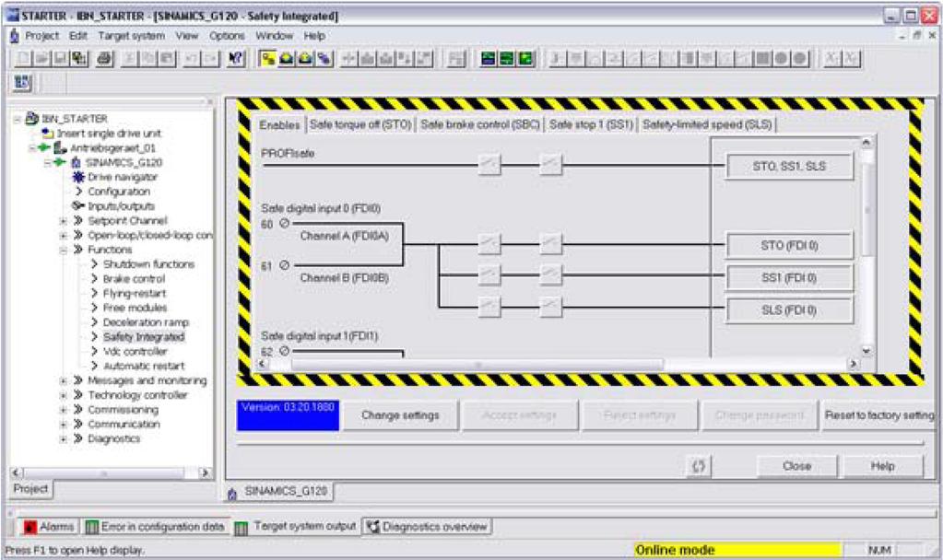Image resolution: width=943 pixels, height=560 pixels.
Task: Expand the Commissioning node
Action: click(64, 410)
